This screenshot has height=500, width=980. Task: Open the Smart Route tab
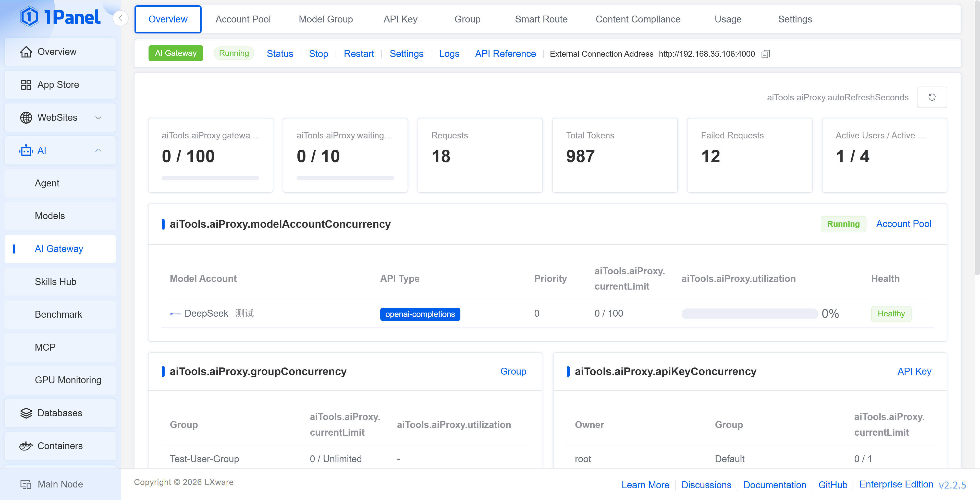[x=541, y=19]
